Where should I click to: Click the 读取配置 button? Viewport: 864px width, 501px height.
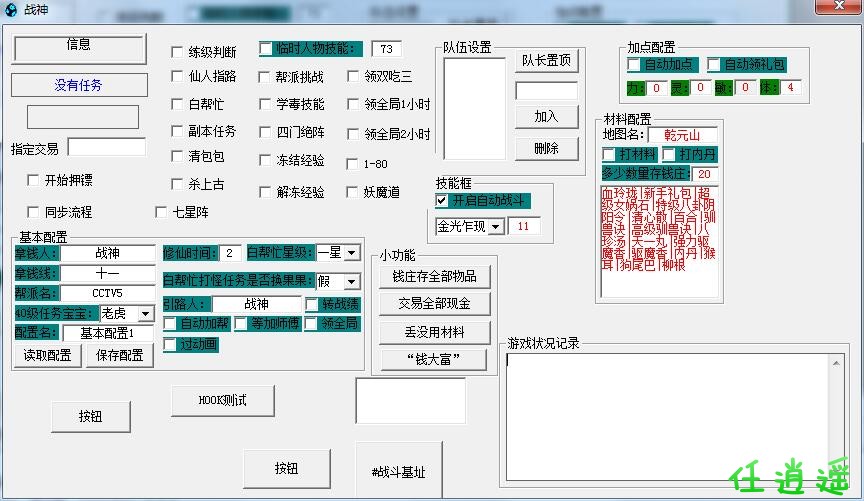click(x=47, y=355)
